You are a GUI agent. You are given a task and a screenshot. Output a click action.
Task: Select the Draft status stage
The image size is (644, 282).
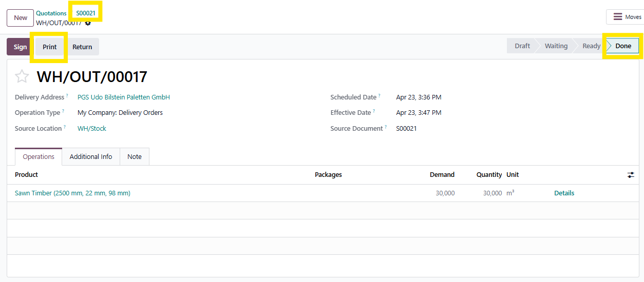coord(522,46)
